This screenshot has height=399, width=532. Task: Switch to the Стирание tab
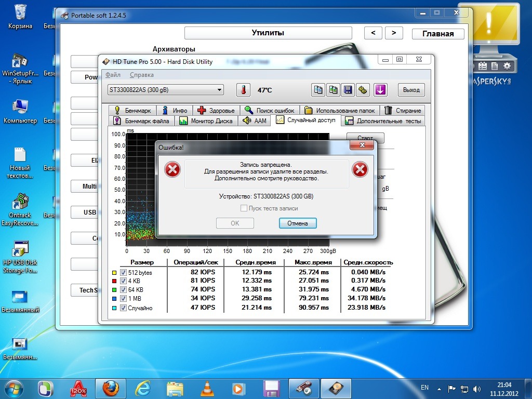point(403,110)
